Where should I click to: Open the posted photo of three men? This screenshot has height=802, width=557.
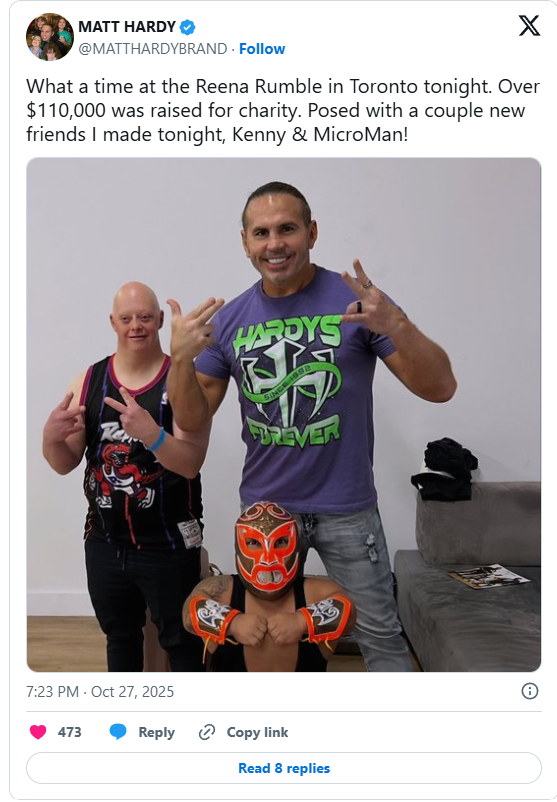(x=284, y=414)
